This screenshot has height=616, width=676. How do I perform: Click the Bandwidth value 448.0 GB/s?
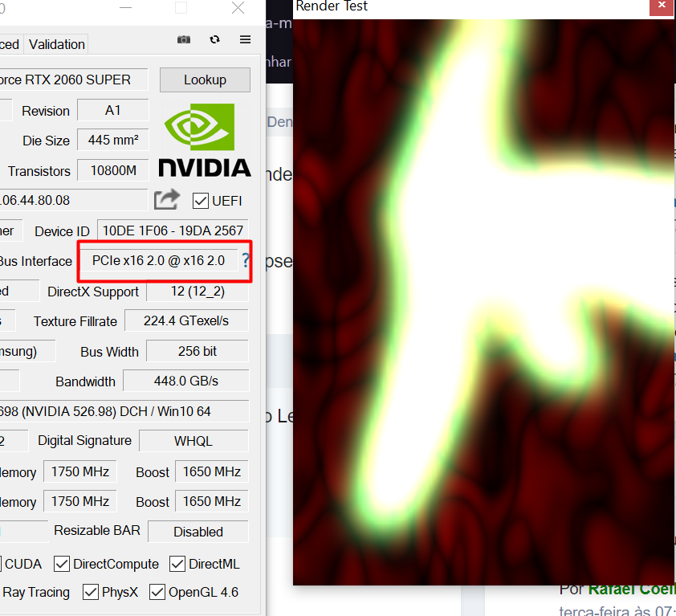pyautogui.click(x=186, y=381)
